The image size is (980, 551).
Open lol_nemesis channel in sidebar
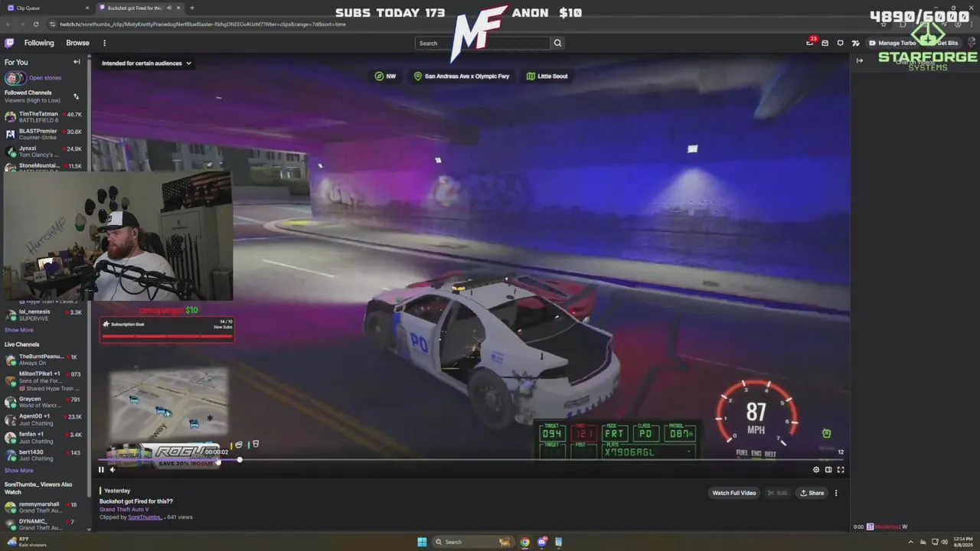pos(43,315)
